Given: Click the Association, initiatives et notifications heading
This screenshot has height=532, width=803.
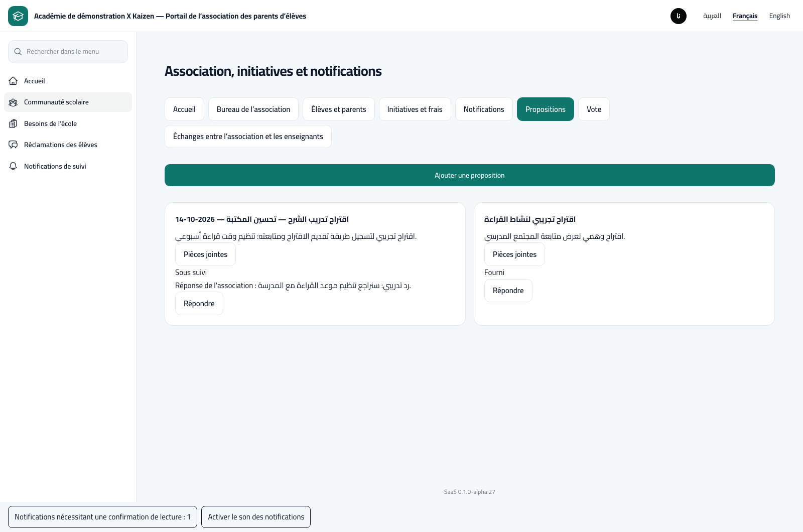Looking at the screenshot, I should point(273,71).
